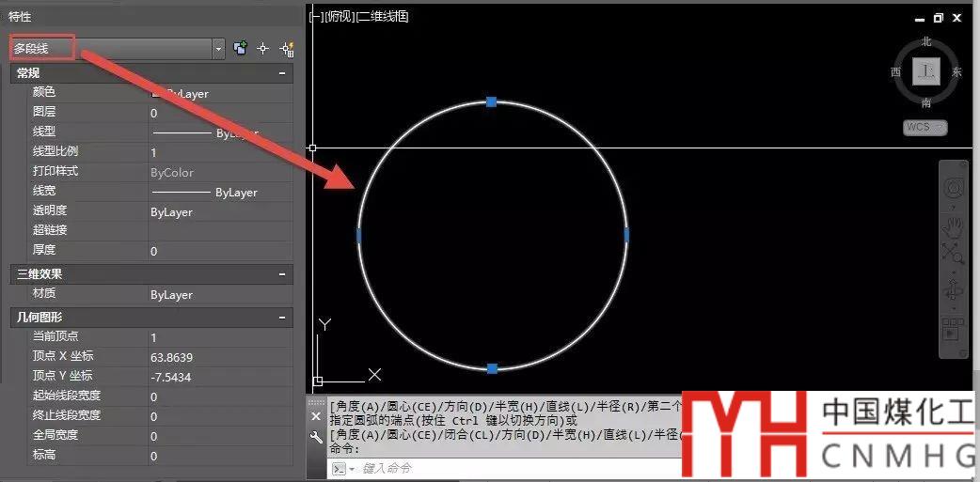Click the 俯视 view control label
Screen dimensions: 980x482
click(339, 16)
